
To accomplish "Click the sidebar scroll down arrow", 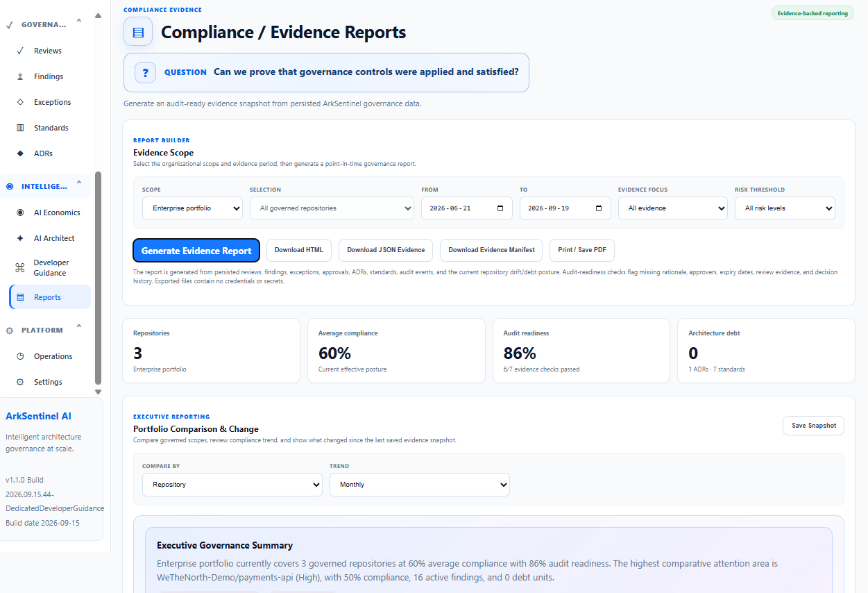I will [98, 392].
